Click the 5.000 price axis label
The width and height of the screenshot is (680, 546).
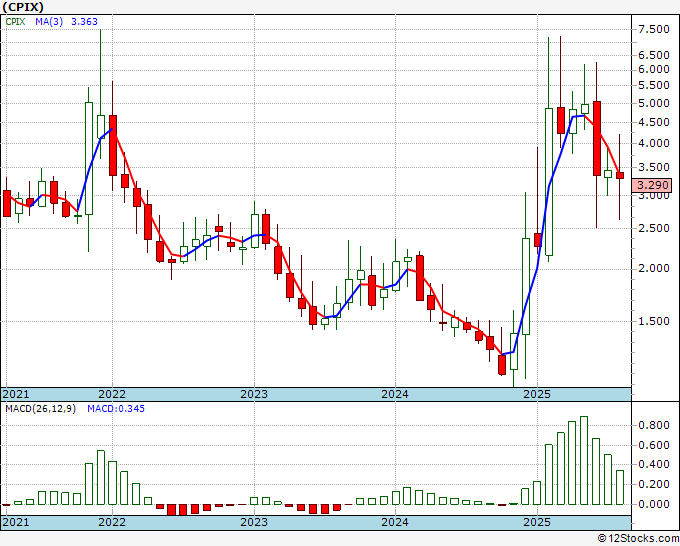pyautogui.click(x=654, y=103)
